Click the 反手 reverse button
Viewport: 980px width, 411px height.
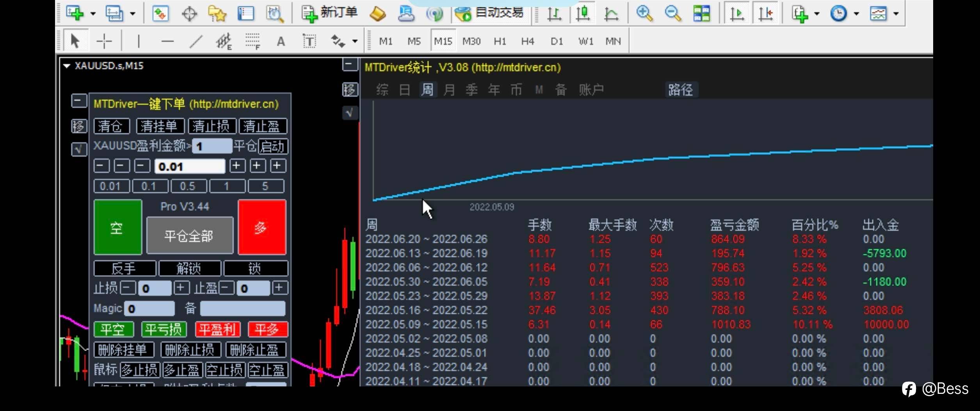[125, 268]
